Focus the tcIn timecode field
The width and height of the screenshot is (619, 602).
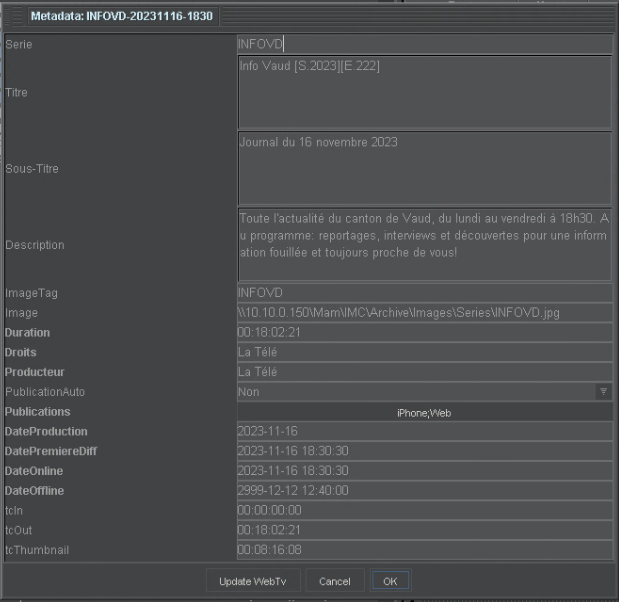coord(424,510)
